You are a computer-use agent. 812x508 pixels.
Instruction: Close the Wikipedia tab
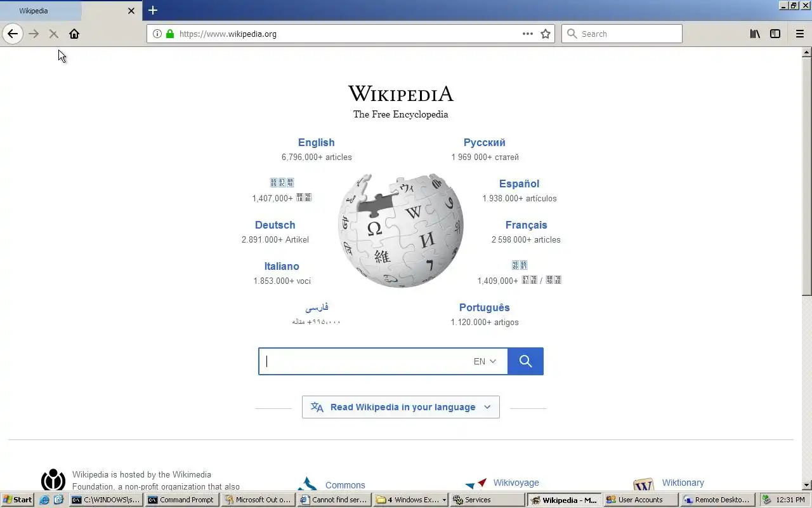coord(131,11)
